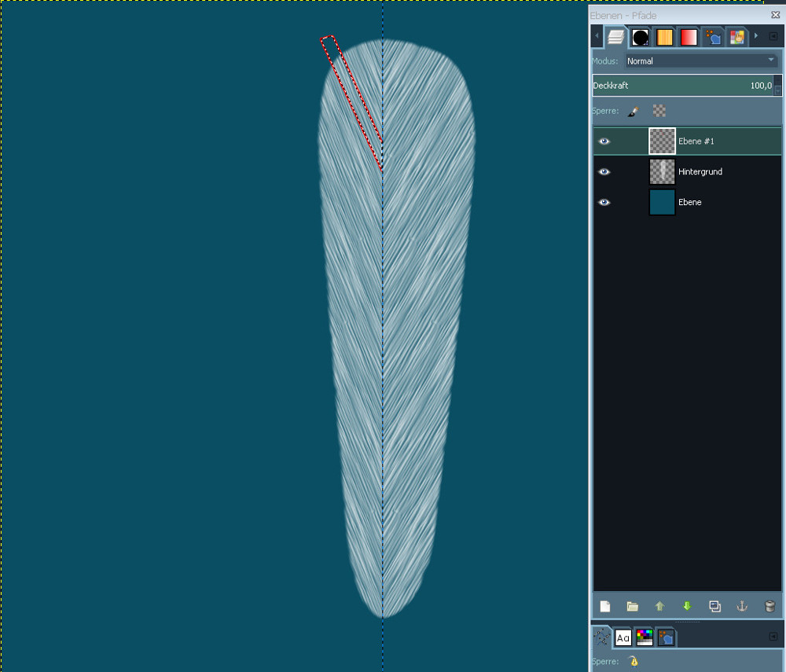Delete the layer with the trash icon

click(x=769, y=606)
